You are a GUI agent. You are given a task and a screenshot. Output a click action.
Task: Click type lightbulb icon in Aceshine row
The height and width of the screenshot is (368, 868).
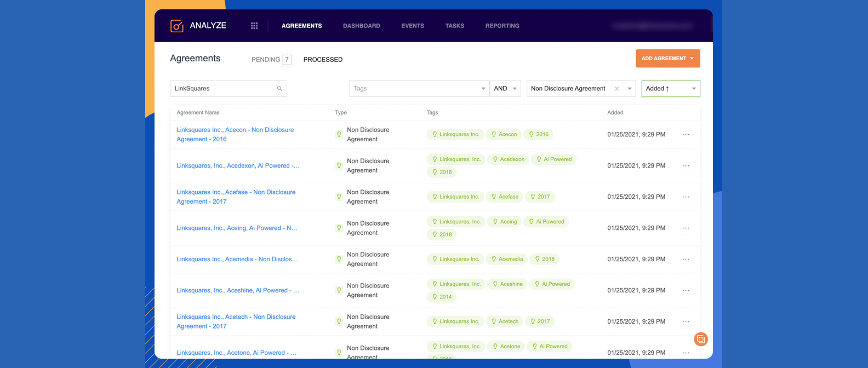[339, 291]
